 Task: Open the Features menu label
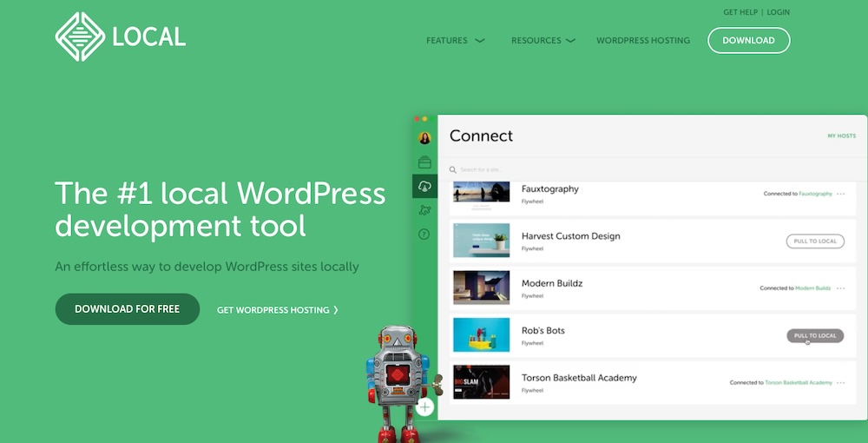(x=447, y=41)
